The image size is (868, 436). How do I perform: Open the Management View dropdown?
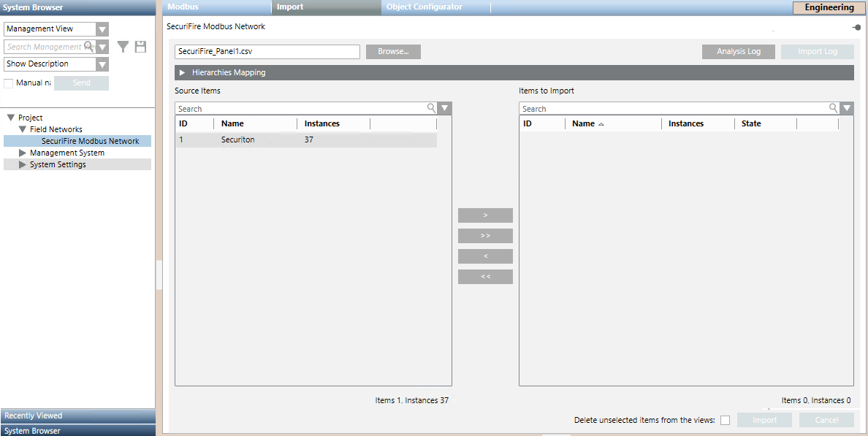(102, 28)
